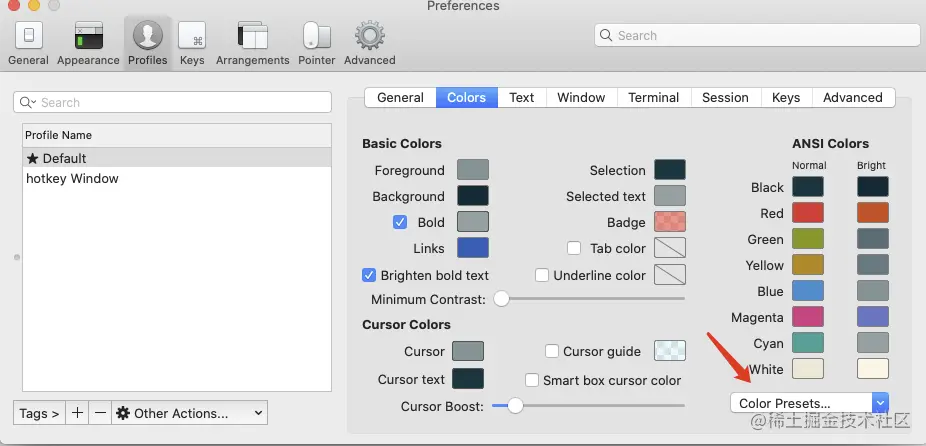Click the top Preferences Search field
The height and width of the screenshot is (446, 926).
coord(757,35)
